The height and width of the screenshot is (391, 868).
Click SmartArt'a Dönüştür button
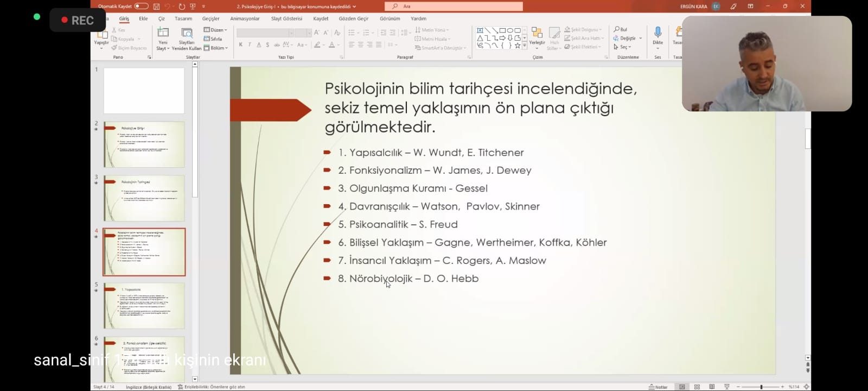coord(441,48)
